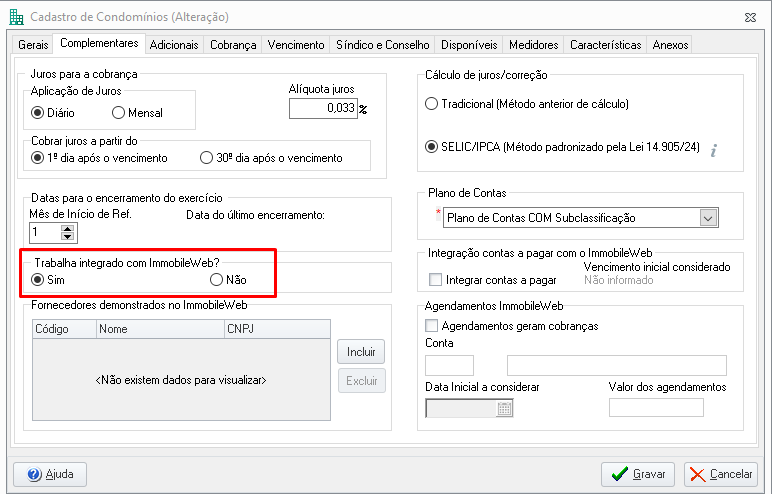This screenshot has width=772, height=494.
Task: Open help with Ajuda button
Action: tap(50, 474)
